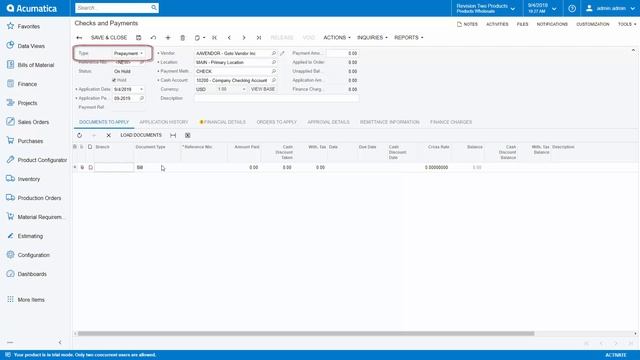Open the Projects workspace
640x360 pixels.
pos(27,103)
